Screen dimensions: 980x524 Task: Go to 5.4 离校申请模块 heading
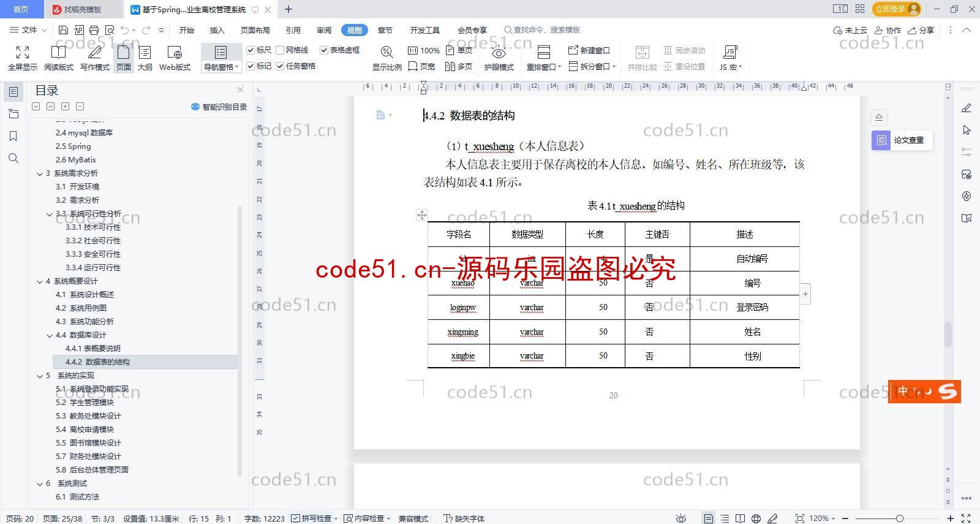tap(85, 430)
